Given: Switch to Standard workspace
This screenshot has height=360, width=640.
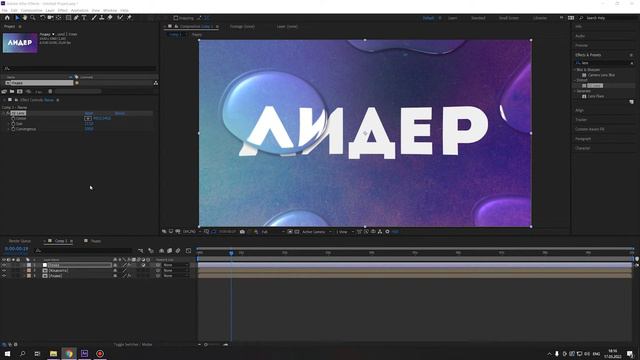Looking at the screenshot, I should [478, 18].
